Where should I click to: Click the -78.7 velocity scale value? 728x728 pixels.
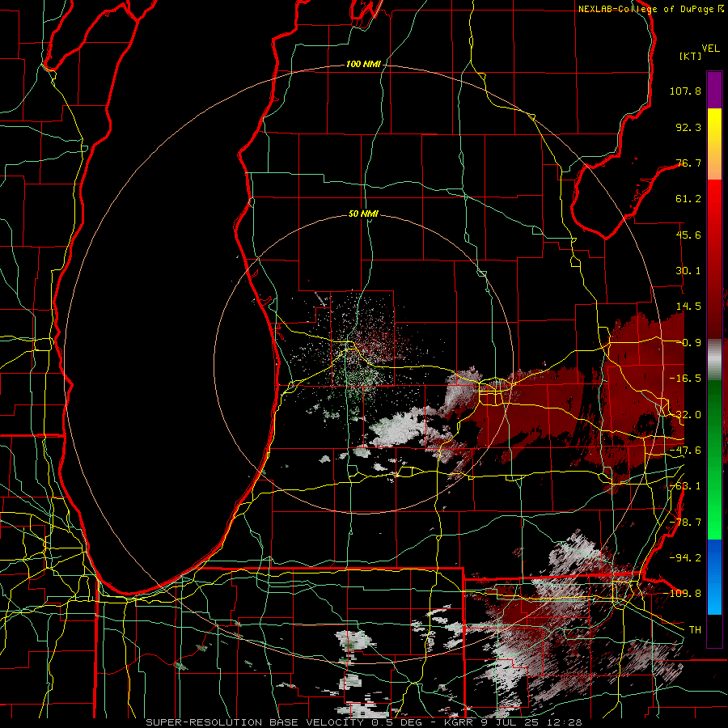tap(685, 523)
